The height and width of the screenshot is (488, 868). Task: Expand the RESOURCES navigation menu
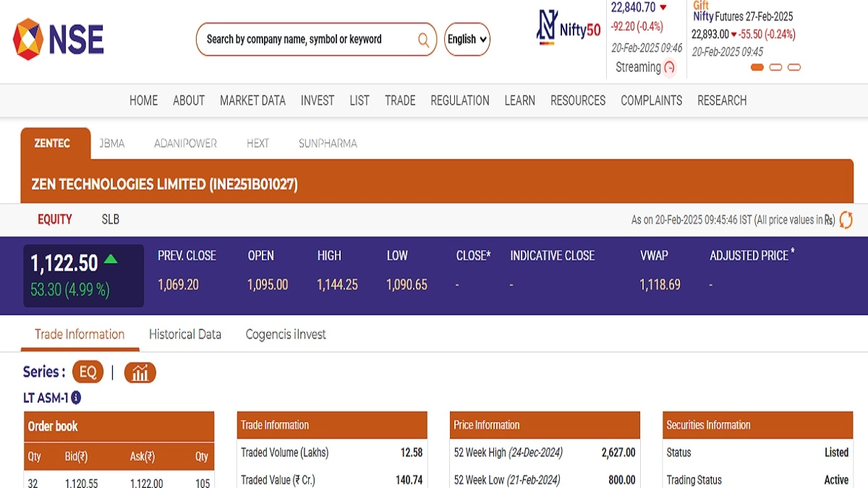pos(577,100)
